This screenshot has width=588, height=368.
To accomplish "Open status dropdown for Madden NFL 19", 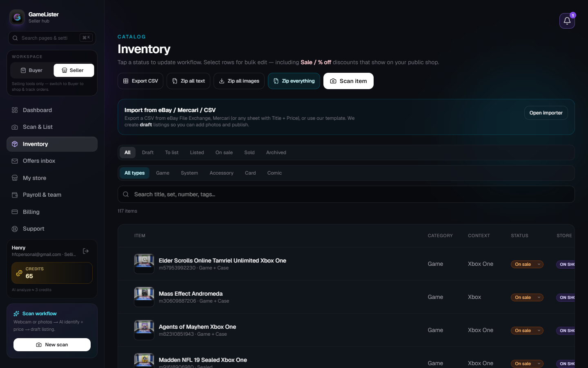I will (x=527, y=364).
